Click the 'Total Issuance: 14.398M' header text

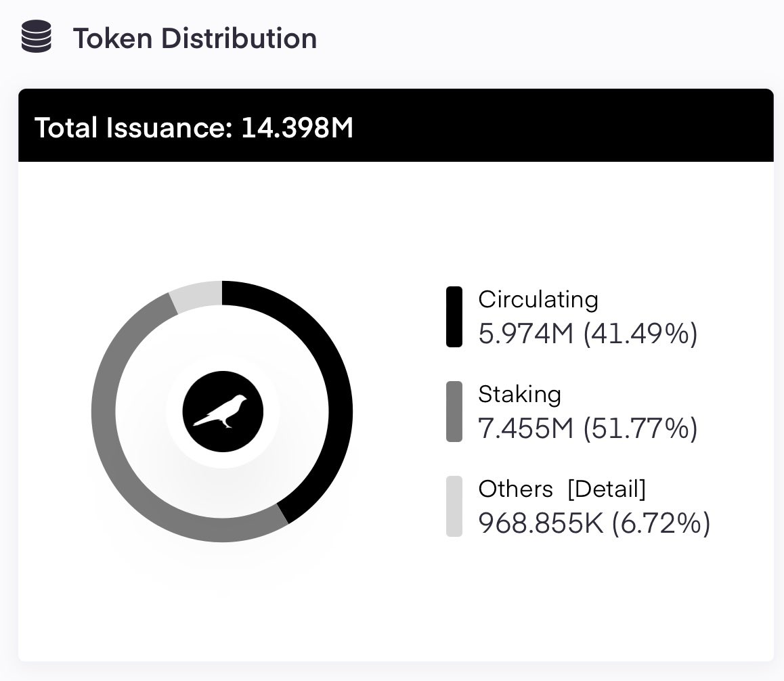click(x=194, y=127)
